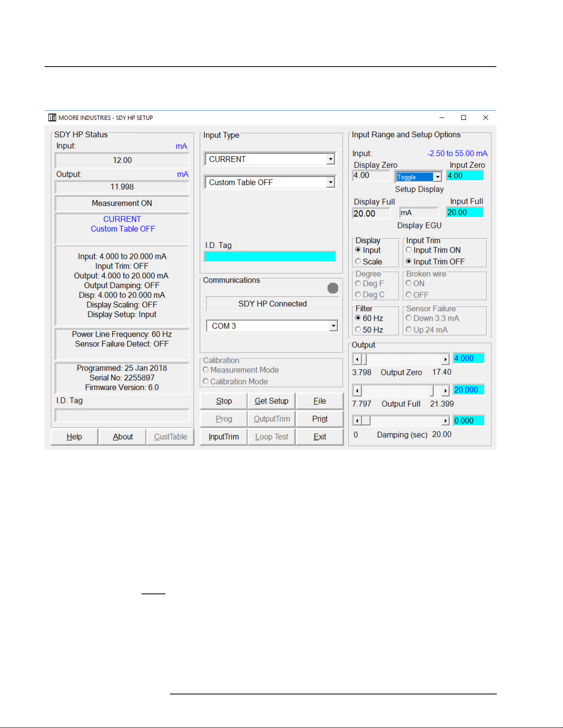Click the cyan I.D. Tag input field

tap(270, 257)
